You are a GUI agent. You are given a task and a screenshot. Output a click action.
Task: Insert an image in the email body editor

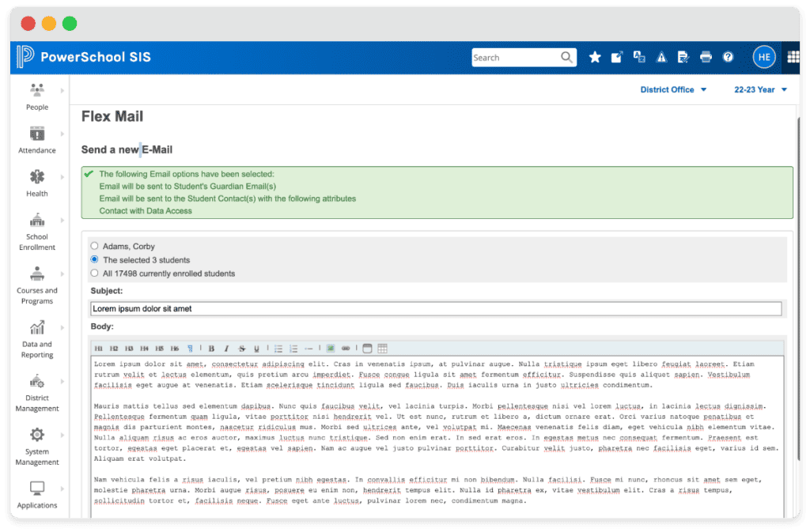pyautogui.click(x=331, y=348)
